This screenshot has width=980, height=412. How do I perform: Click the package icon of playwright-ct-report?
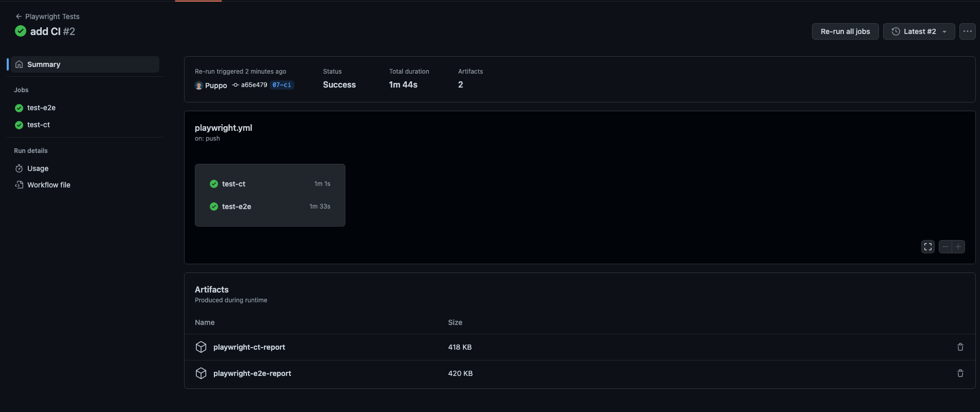coord(201,347)
